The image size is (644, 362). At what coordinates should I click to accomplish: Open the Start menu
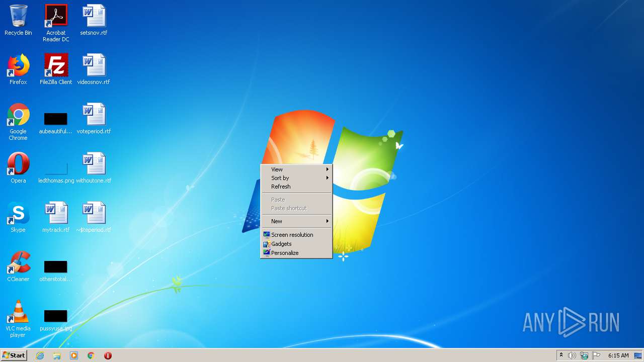14,355
